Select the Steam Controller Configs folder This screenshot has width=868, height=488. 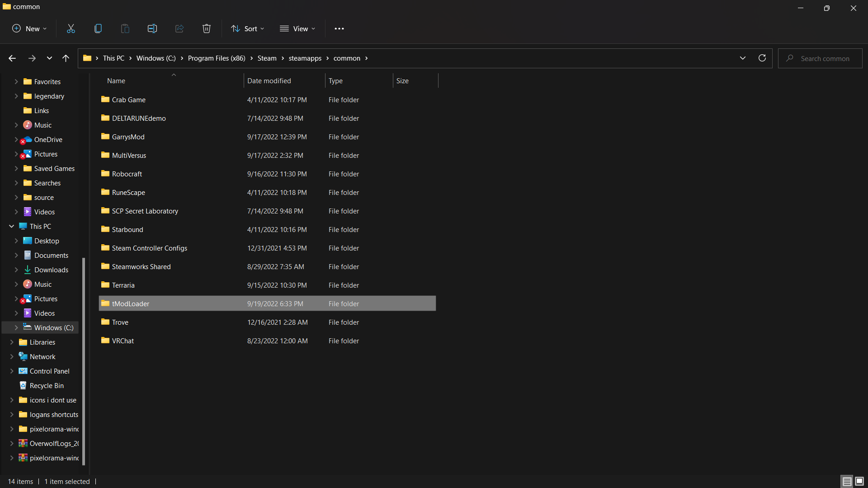coord(267,248)
